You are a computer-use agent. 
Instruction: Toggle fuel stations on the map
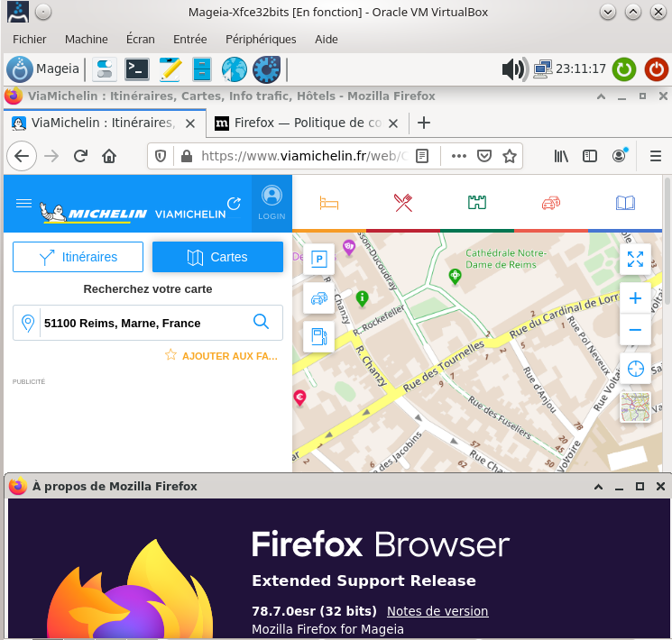point(318,337)
